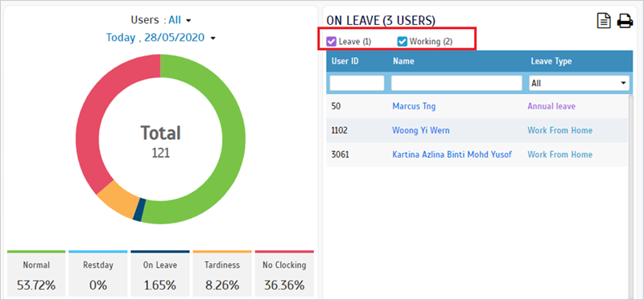This screenshot has height=300, width=644.
Task: Open the Leave Type All filter dropdown
Action: [579, 83]
